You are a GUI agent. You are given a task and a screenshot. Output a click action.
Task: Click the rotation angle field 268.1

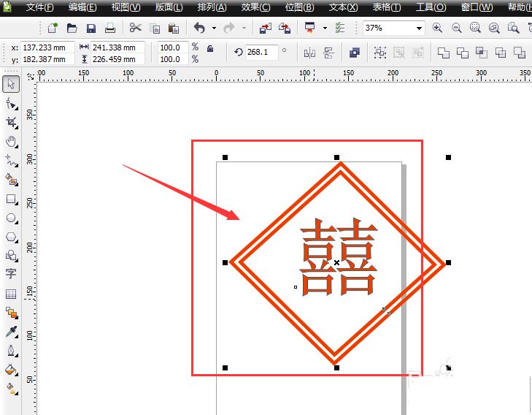pyautogui.click(x=261, y=53)
